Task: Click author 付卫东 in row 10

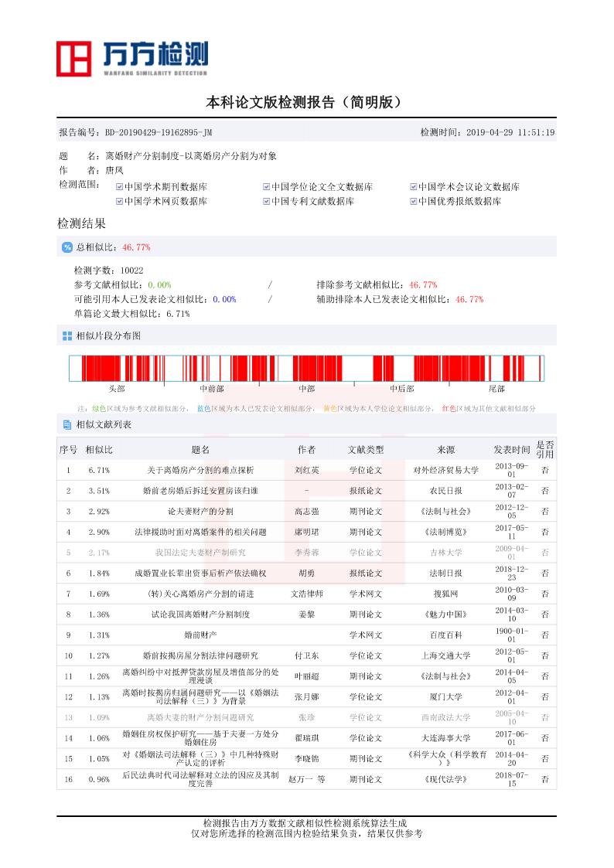Action: 307,655
